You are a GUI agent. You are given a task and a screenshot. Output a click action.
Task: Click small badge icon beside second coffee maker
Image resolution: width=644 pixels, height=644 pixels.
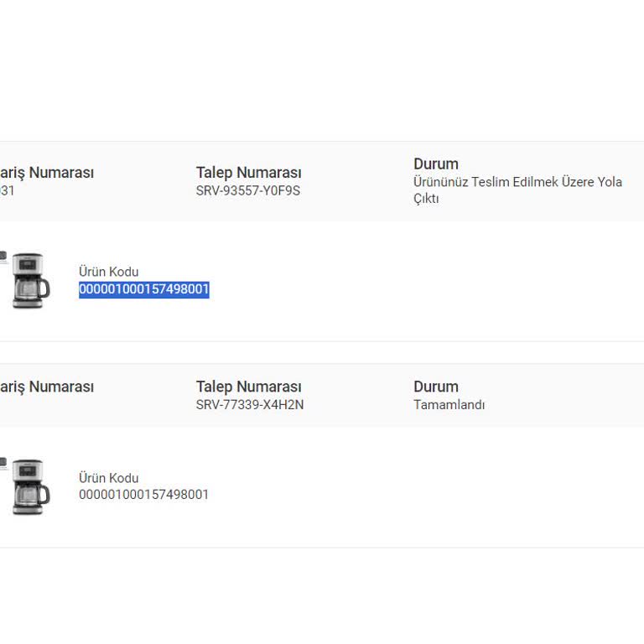coord(3,461)
